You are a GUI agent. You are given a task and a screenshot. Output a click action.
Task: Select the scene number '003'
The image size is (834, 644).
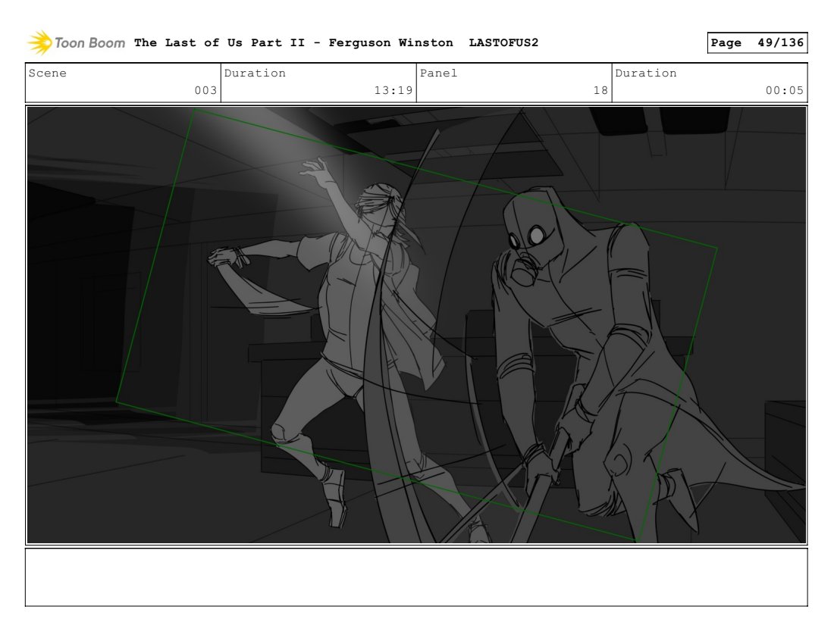tap(205, 90)
